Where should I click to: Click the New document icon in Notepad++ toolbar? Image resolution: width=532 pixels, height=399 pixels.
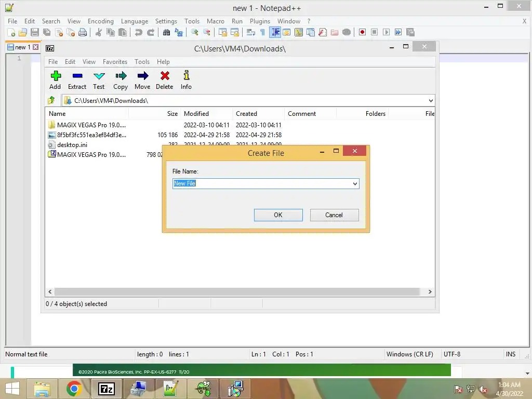point(11,32)
